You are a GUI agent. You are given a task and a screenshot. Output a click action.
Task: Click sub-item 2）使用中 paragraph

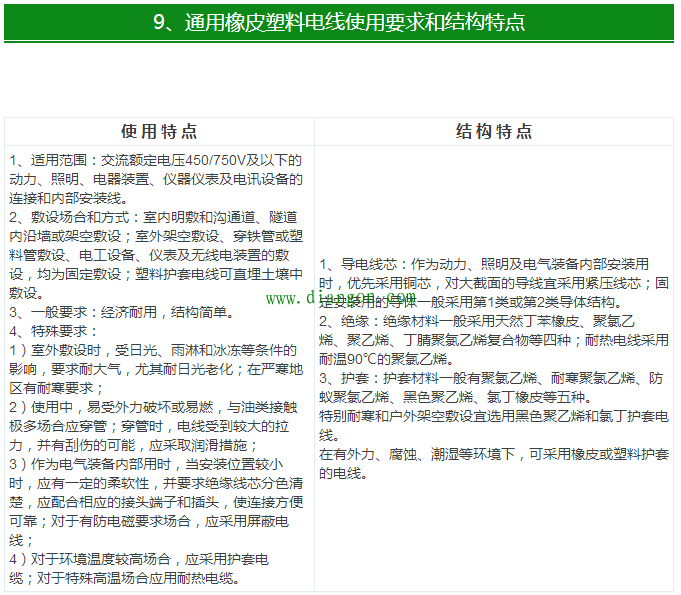pyautogui.click(x=156, y=426)
